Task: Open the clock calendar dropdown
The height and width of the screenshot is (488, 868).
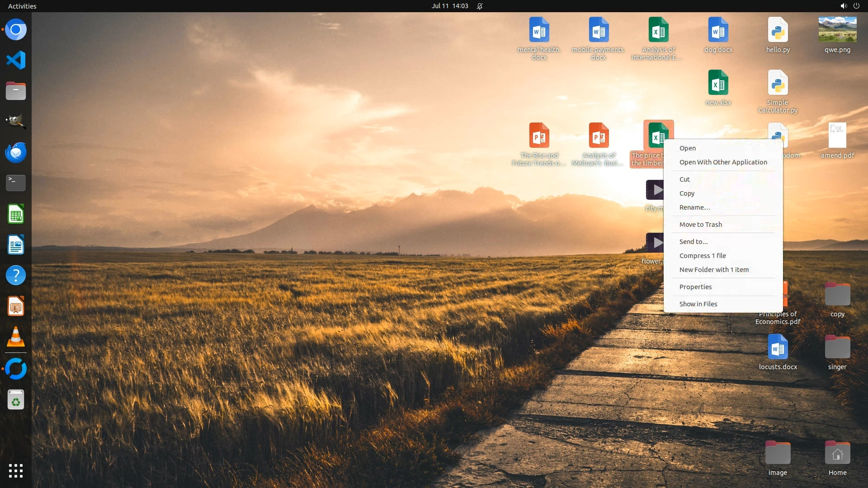Action: click(x=449, y=6)
